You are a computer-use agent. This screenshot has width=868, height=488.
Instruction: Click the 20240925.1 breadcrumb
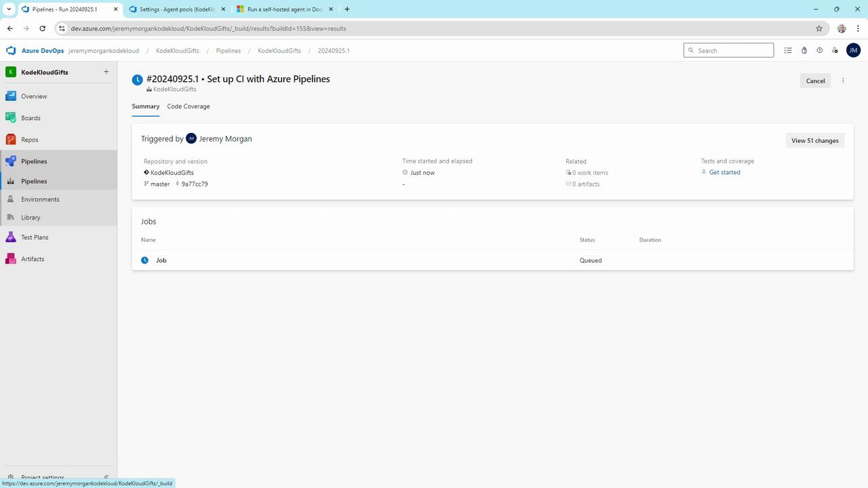coord(334,51)
